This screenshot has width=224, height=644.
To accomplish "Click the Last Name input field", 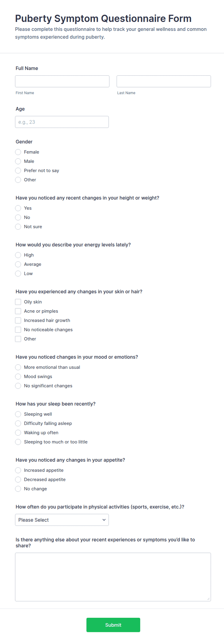I will pyautogui.click(x=164, y=81).
